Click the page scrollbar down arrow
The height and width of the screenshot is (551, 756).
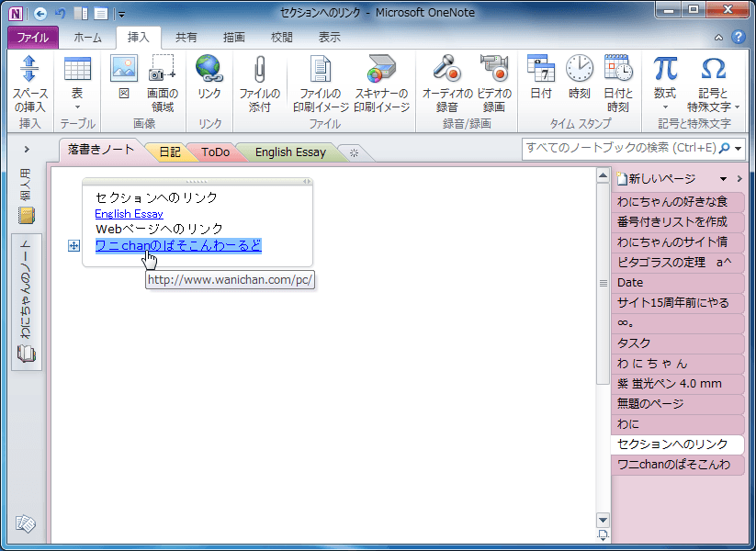pyautogui.click(x=603, y=520)
